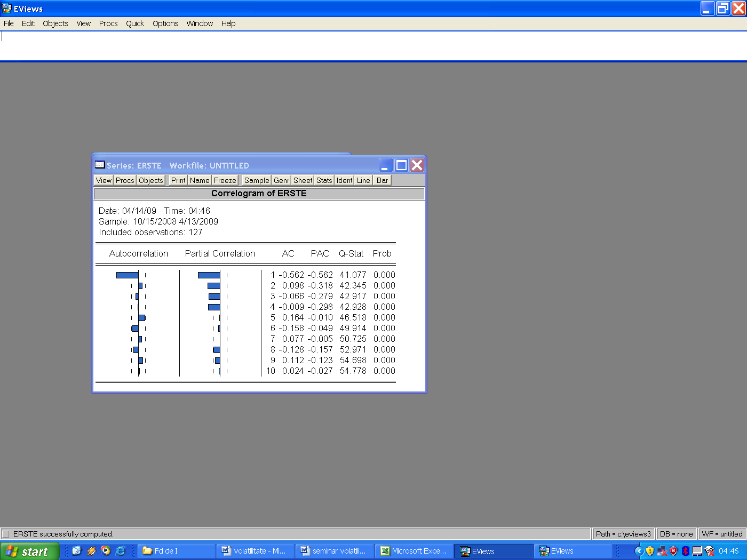Screen dimensions: 747x560
Task: Click the active EViews taskbar button
Action: point(494,551)
